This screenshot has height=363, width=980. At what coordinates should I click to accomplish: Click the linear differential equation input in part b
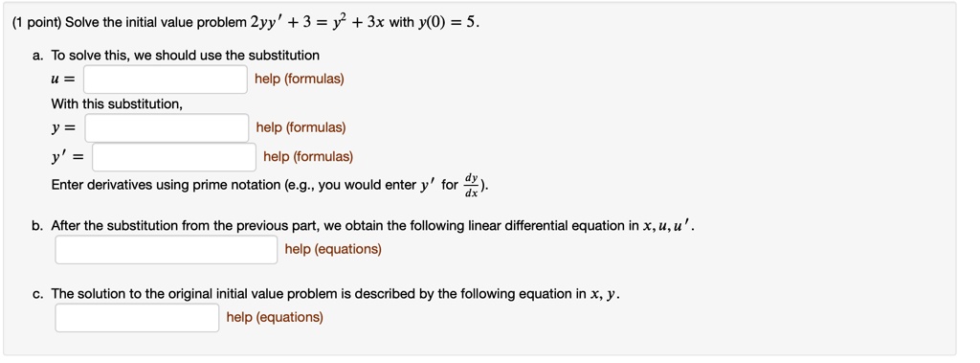167,249
